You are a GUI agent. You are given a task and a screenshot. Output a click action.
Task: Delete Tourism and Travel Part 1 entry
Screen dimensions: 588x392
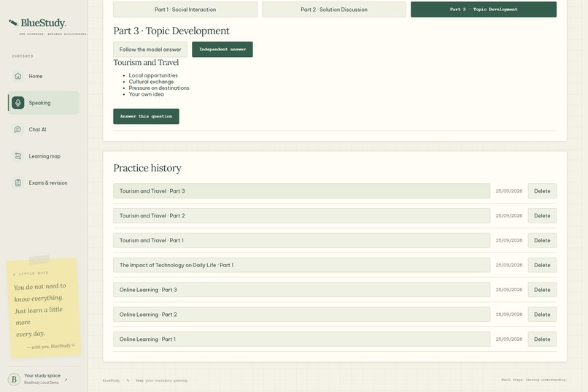(x=542, y=240)
